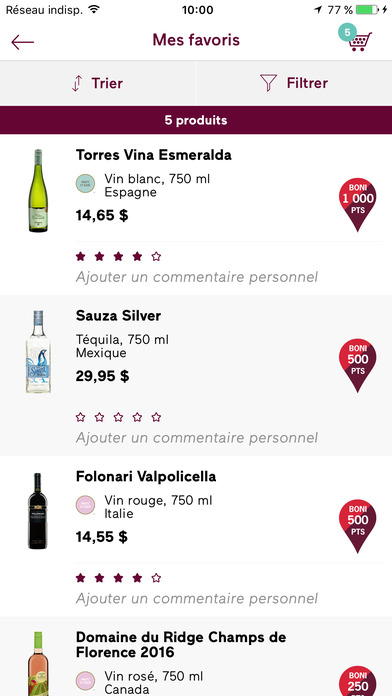Add personal comment for Sauza Silver

[197, 438]
